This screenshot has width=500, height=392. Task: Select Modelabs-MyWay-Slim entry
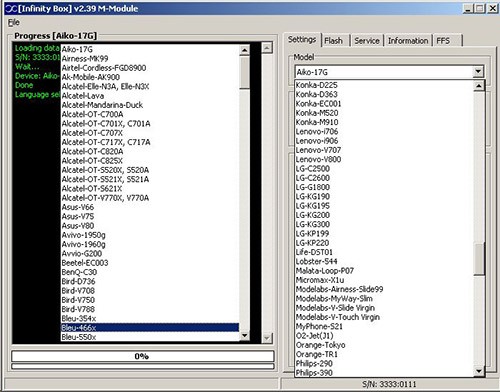[384, 299]
